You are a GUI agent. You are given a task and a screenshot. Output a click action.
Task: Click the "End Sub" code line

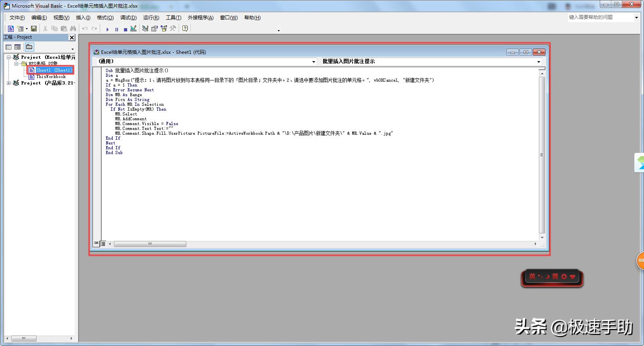pyautogui.click(x=114, y=153)
